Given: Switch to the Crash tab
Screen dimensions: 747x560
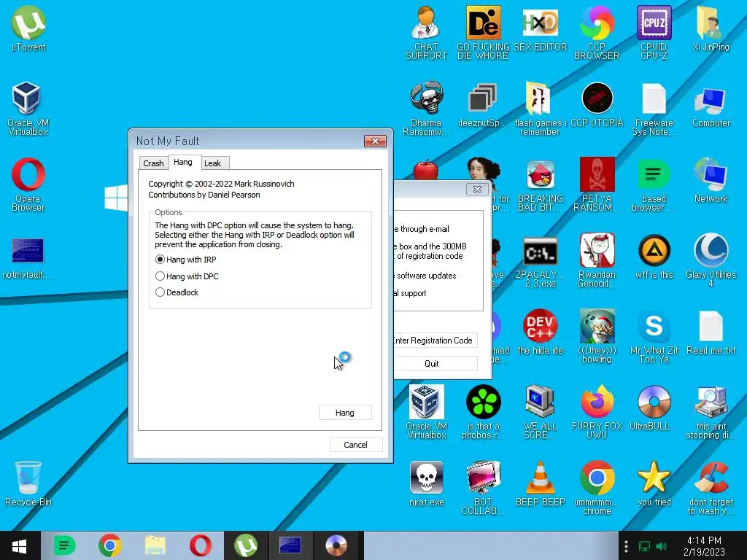Looking at the screenshot, I should pyautogui.click(x=153, y=163).
